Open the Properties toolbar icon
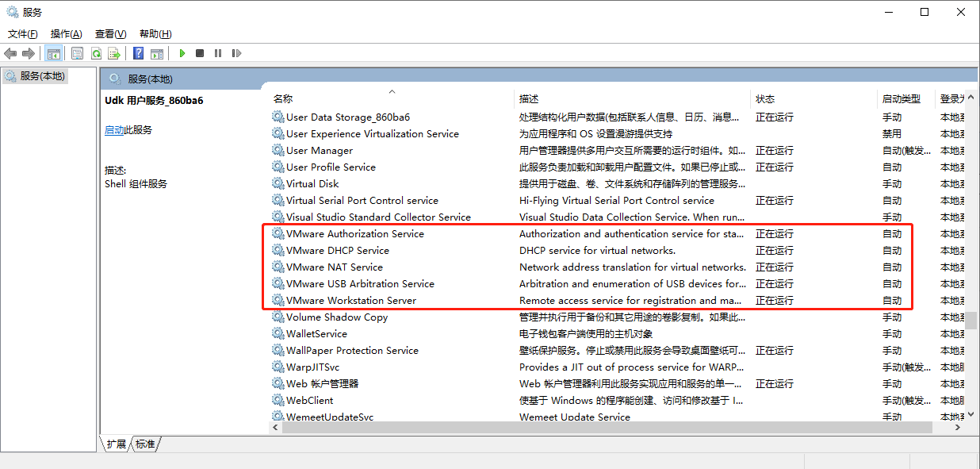 click(x=77, y=53)
